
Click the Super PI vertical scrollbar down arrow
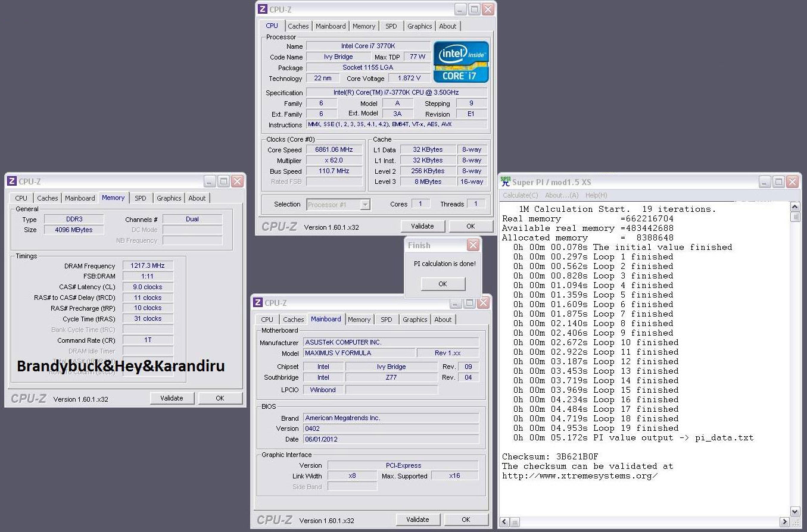coord(794,512)
